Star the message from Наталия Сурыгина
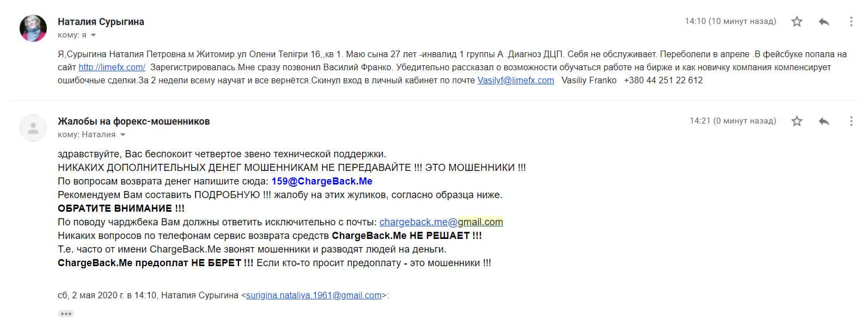The image size is (868, 332). pyautogui.click(x=797, y=22)
